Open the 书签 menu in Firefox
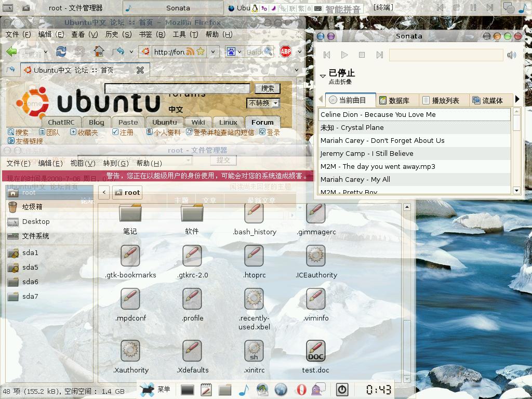Image resolution: width=532 pixels, height=399 pixels. tap(152, 34)
